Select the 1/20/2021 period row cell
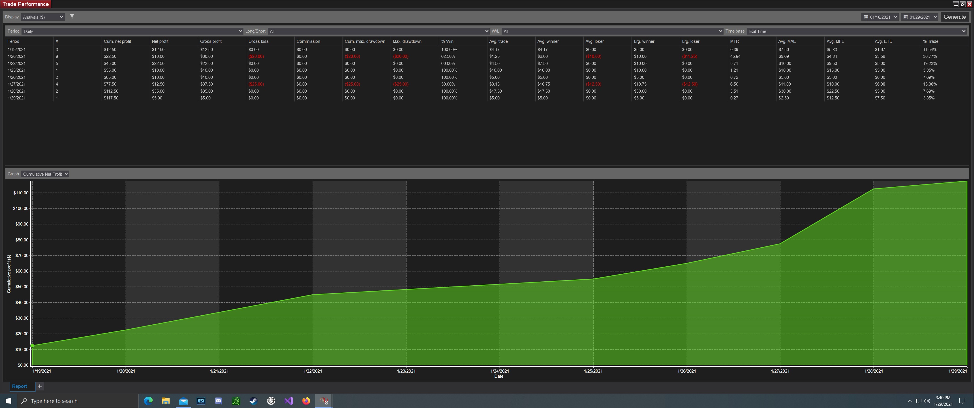This screenshot has height=408, width=980. [16, 56]
